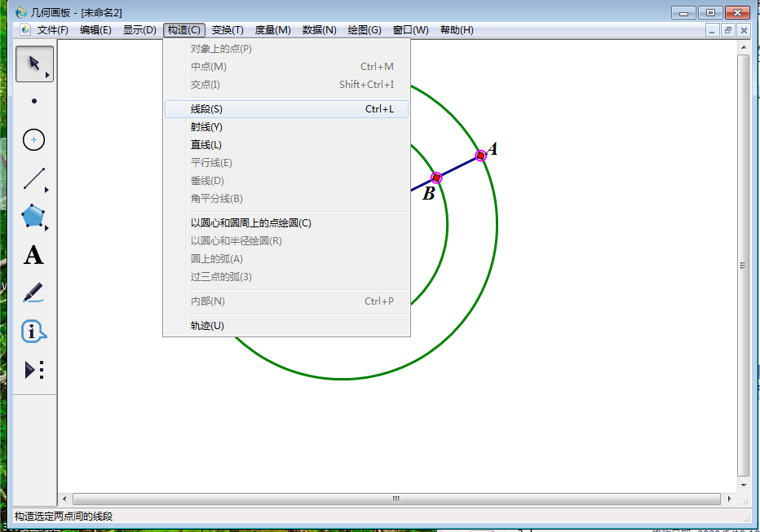The image size is (760, 532).
Task: Restore the inner document window
Action: pos(727,30)
